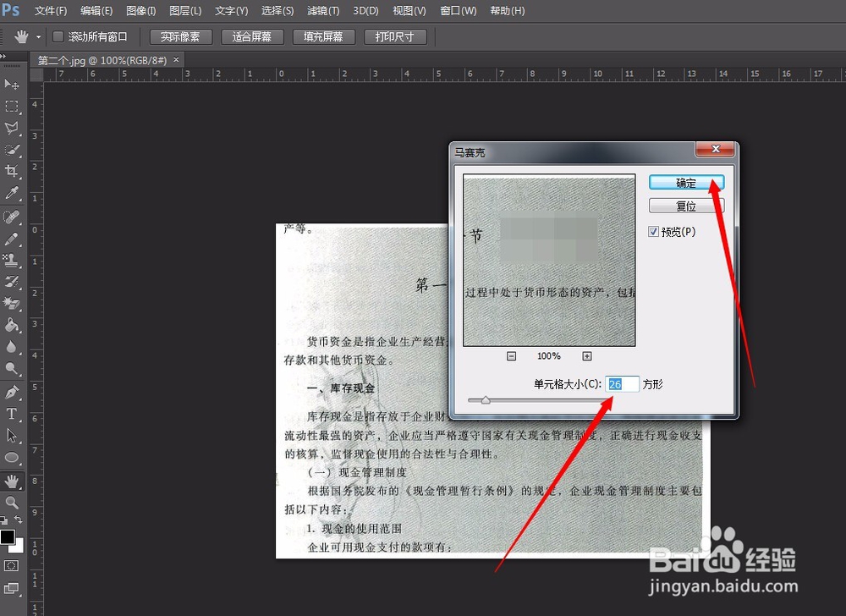
Task: Click the cell size input field showing 26
Action: (x=622, y=383)
